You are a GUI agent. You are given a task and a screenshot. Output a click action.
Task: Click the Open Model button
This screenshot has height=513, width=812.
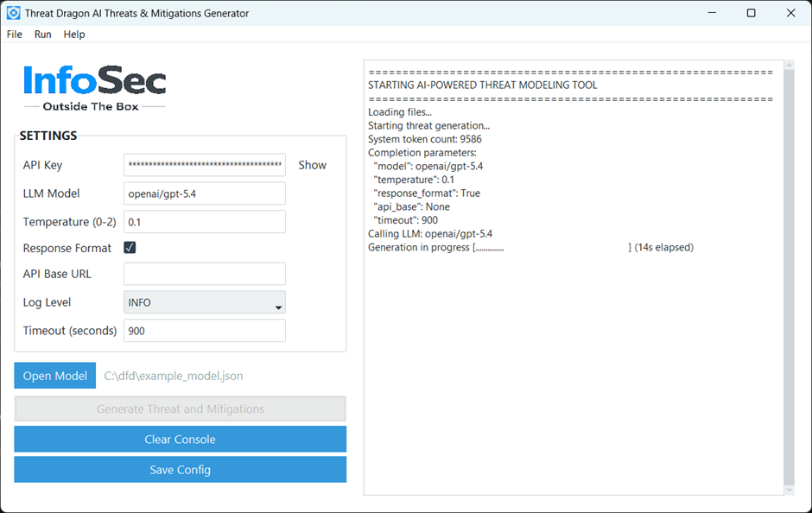pos(55,376)
